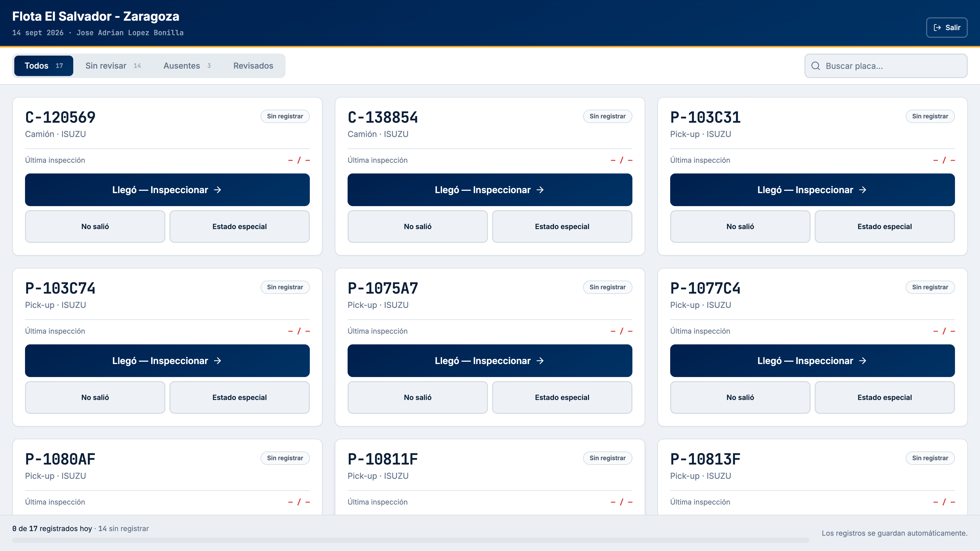The height and width of the screenshot is (551, 980).
Task: Click plate number C-120569
Action: [60, 117]
